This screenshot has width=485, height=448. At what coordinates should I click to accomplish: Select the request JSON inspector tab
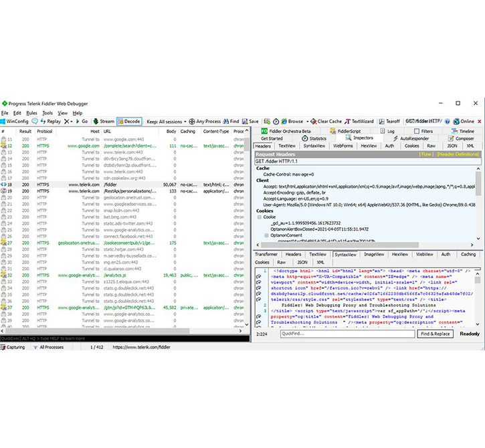click(x=452, y=146)
